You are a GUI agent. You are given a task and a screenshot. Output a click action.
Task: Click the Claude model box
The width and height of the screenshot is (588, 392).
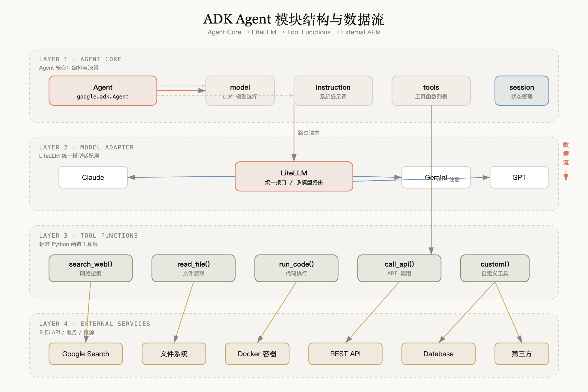pos(93,177)
